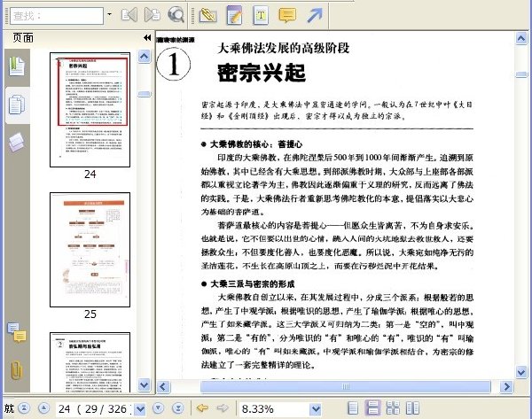The image size is (532, 419).
Task: Click the find previous result icon
Action: click(129, 15)
